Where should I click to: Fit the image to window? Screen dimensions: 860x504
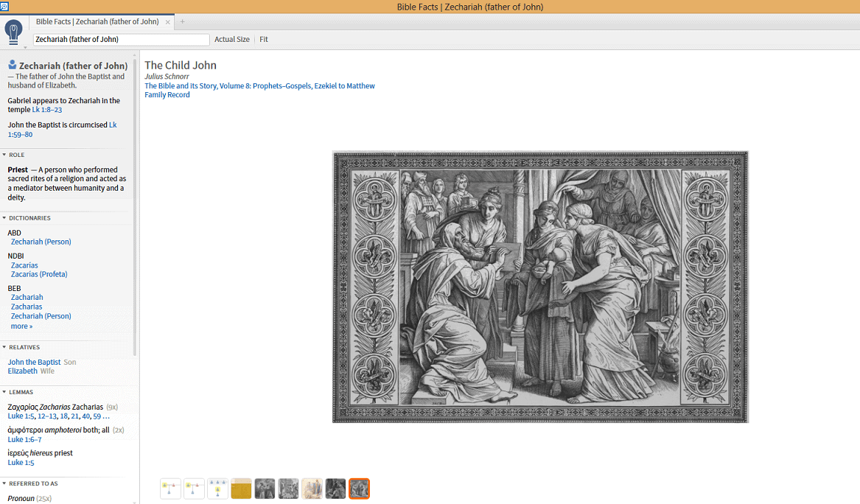pyautogui.click(x=264, y=40)
